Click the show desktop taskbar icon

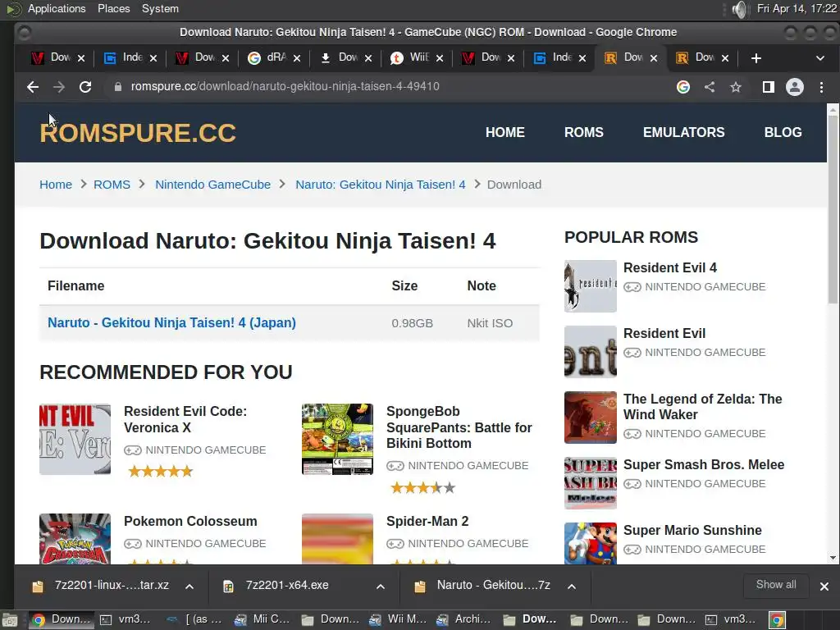[10, 620]
